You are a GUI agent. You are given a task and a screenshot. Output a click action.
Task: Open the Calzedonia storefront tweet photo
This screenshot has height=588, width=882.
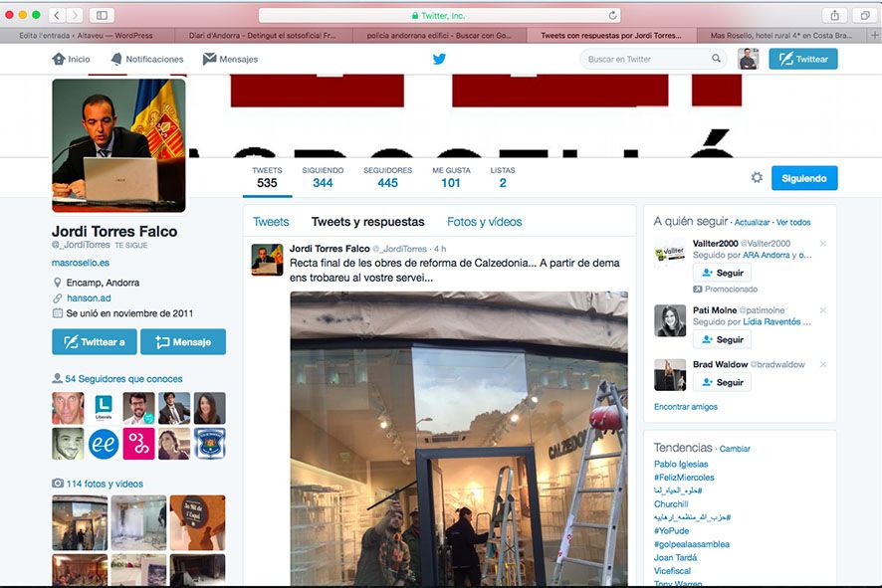coord(459,438)
